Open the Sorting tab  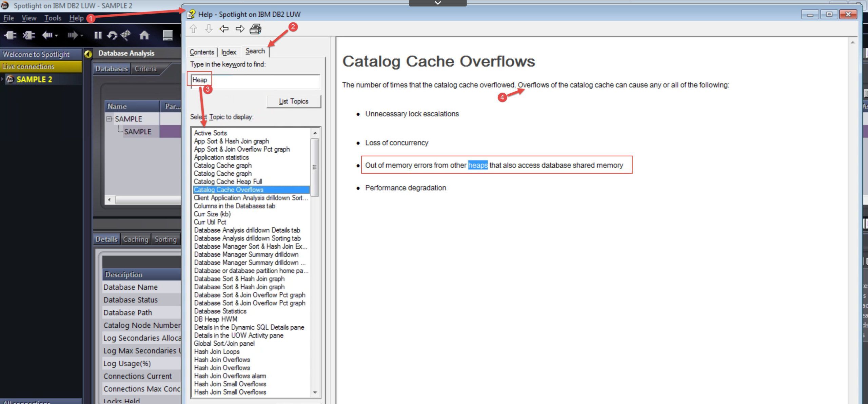point(165,239)
